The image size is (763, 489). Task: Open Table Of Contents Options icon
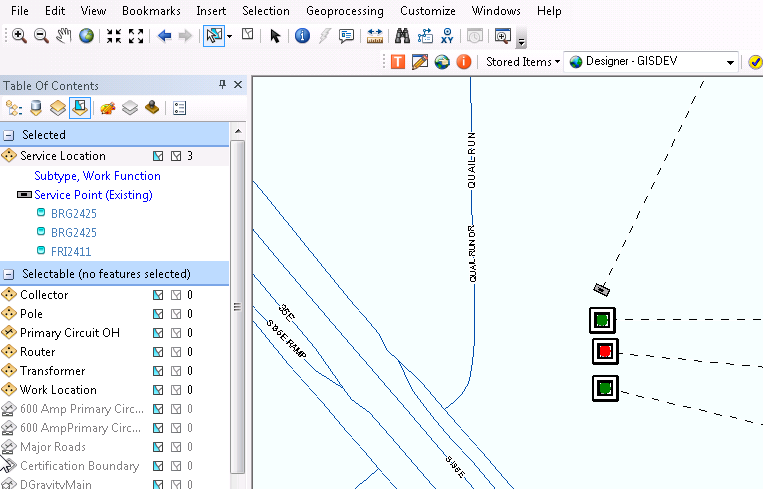[180, 108]
